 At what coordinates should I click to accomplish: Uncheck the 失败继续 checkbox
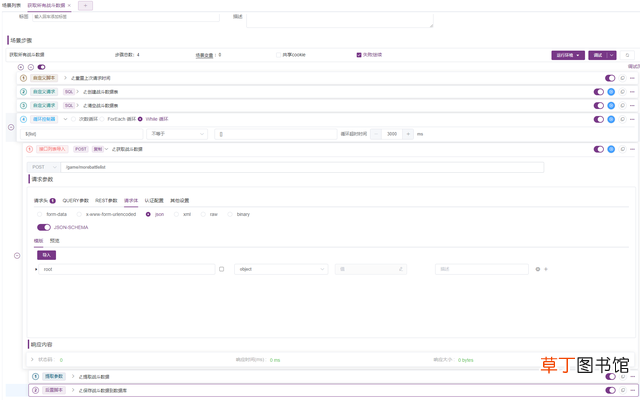coord(359,55)
